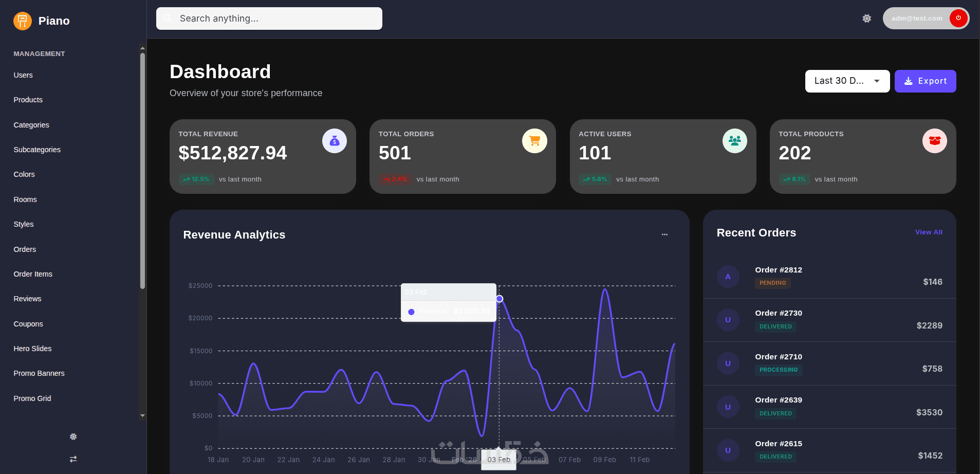
Task: Click the avatar U on Order #2730
Action: [728, 320]
